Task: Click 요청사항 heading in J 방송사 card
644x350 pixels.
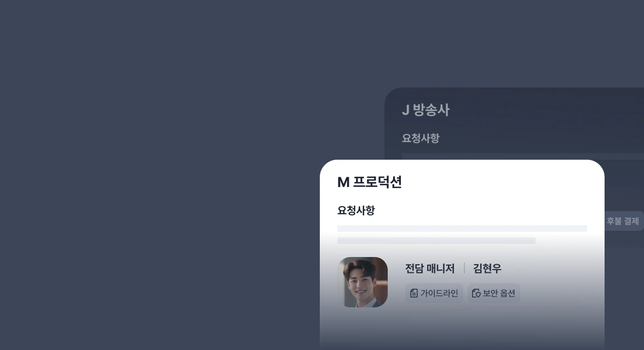Action: pyautogui.click(x=421, y=138)
